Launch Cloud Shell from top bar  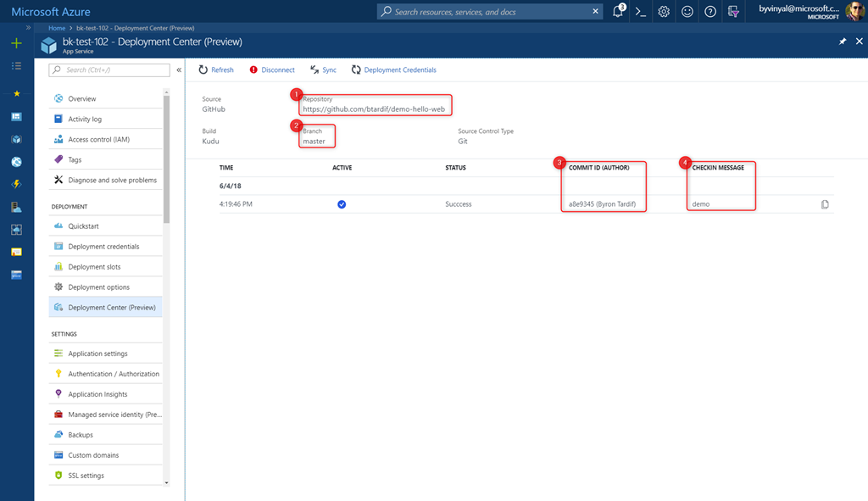(642, 12)
